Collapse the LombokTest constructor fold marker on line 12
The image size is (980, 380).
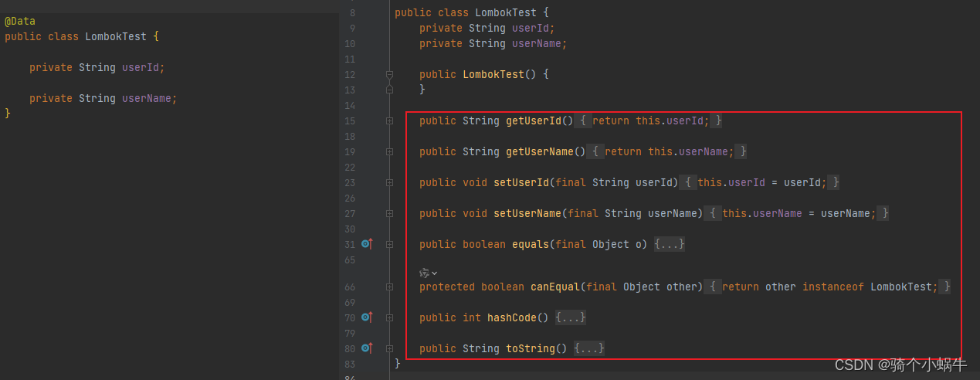coord(389,75)
